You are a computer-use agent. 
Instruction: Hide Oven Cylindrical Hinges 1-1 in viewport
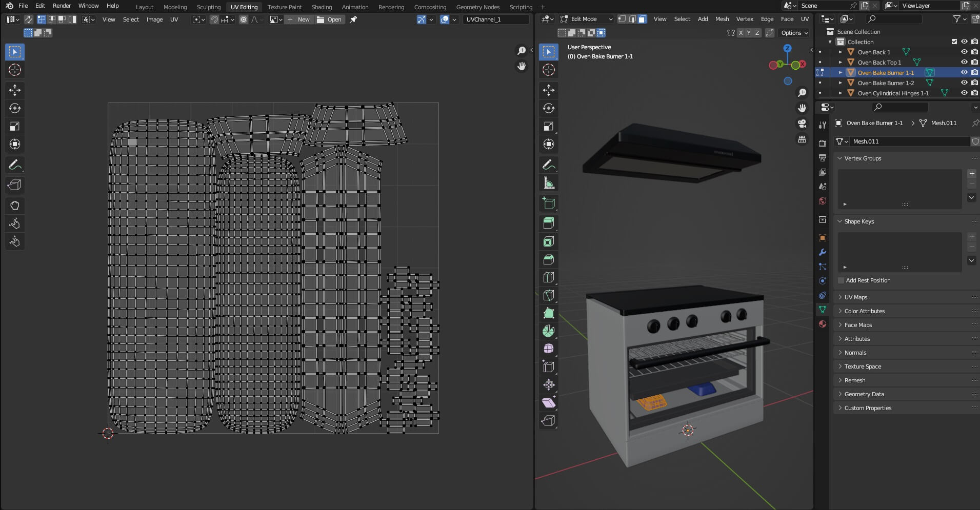[964, 93]
